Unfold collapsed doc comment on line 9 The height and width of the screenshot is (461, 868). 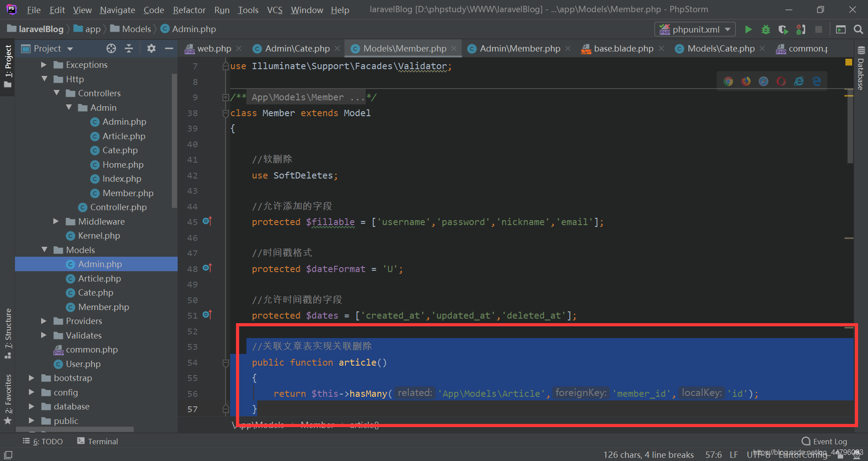click(225, 97)
